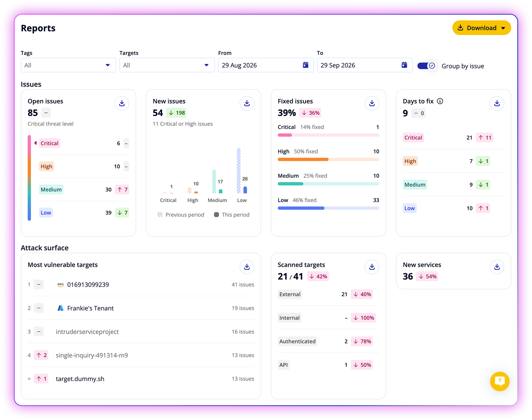Click the Previous period legend item
The width and height of the screenshot is (532, 420).
[x=181, y=215]
